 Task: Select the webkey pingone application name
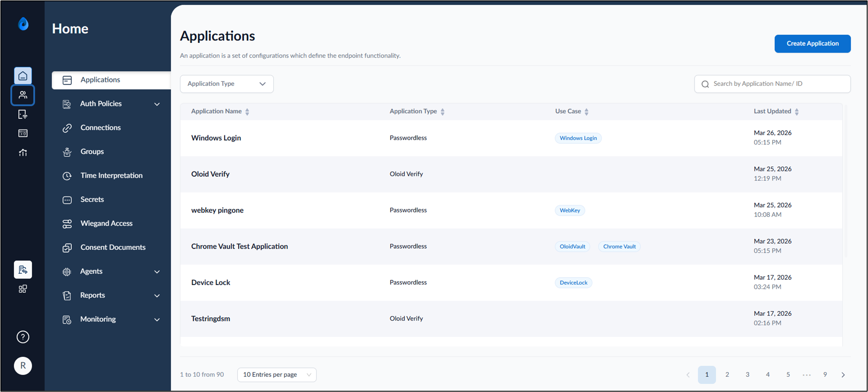coord(217,211)
